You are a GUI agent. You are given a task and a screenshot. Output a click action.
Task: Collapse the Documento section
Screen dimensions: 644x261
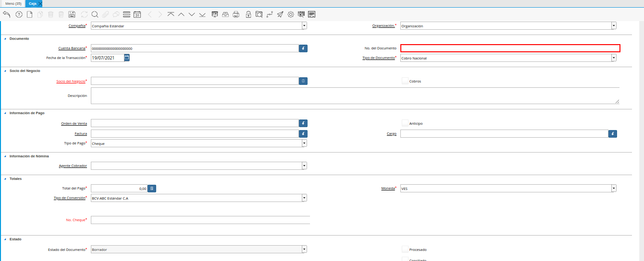pos(5,38)
